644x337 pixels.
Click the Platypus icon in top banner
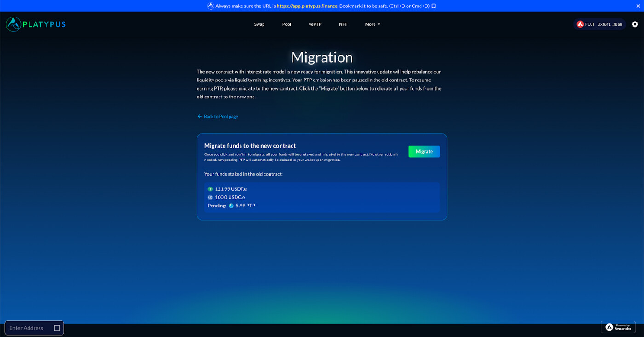click(211, 6)
